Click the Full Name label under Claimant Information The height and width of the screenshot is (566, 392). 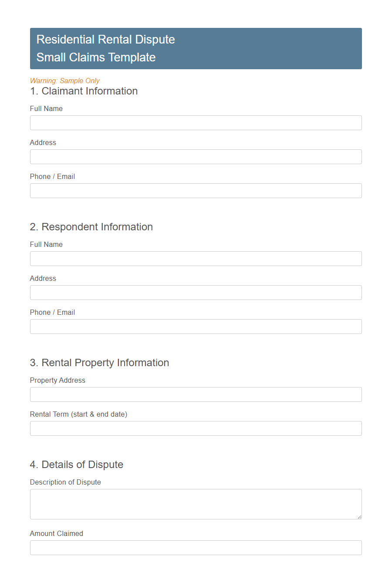(x=46, y=108)
